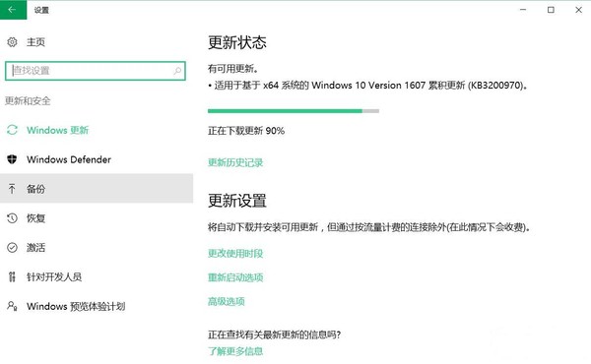
Task: Click the green back arrow button
Action: pyautogui.click(x=13, y=10)
